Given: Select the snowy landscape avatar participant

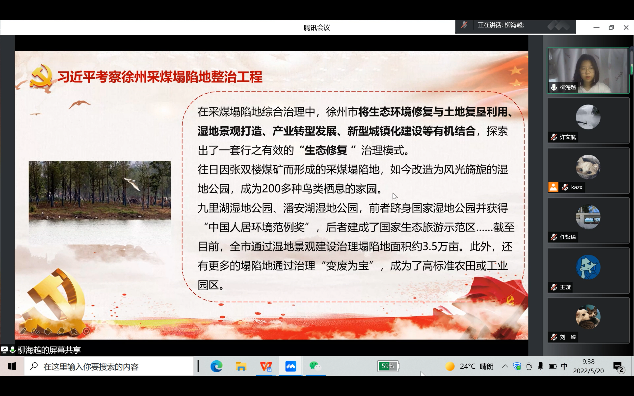Looking at the screenshot, I should pos(588,121).
